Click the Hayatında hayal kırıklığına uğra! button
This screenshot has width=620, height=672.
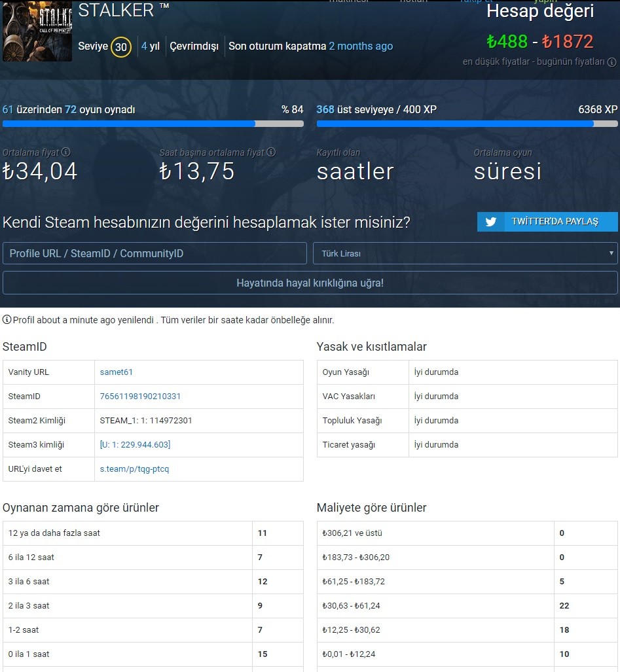click(310, 283)
